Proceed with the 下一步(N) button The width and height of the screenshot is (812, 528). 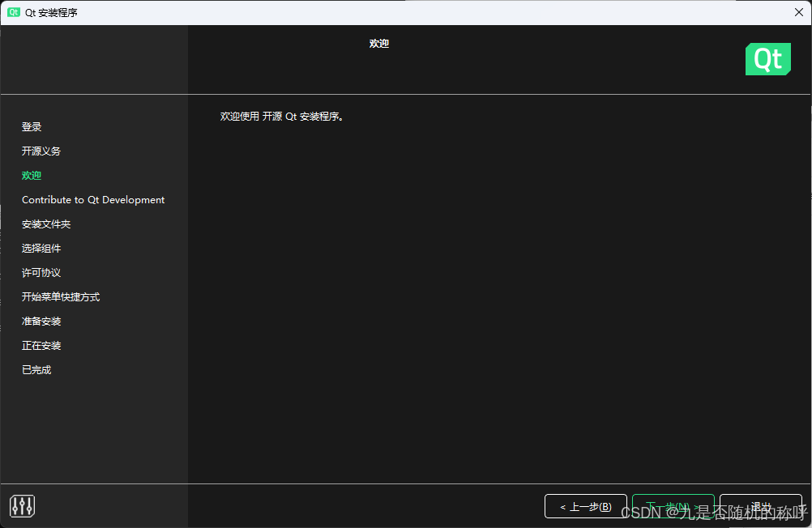(x=673, y=506)
